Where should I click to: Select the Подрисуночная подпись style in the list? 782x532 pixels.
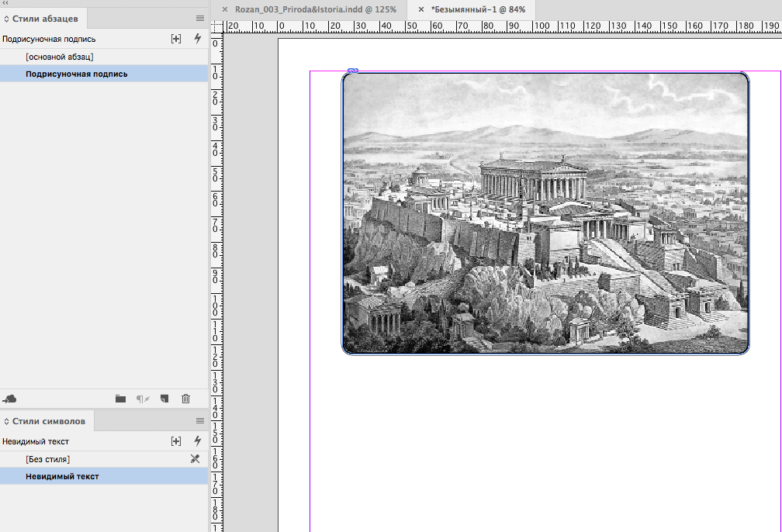(76, 74)
